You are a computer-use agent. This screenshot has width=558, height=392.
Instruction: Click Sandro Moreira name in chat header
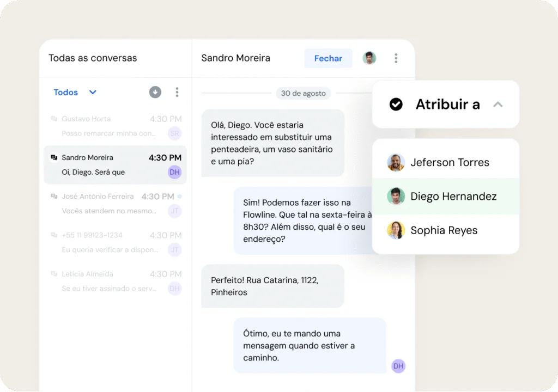235,58
